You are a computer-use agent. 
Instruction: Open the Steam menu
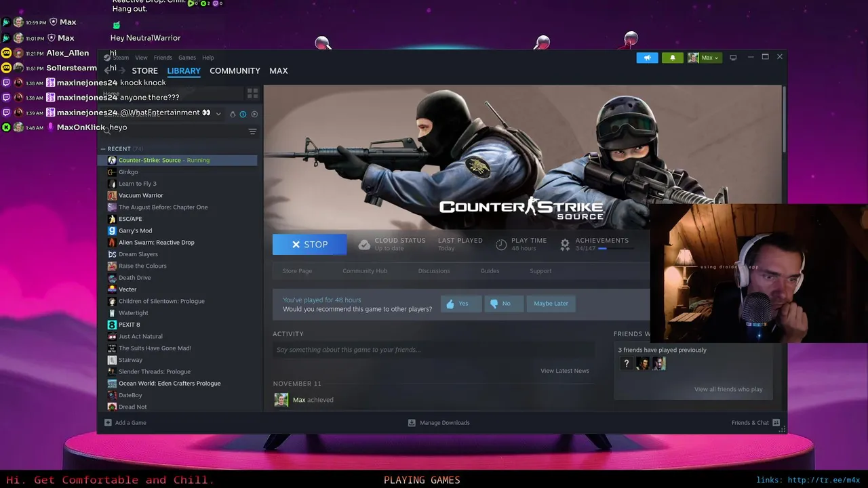pyautogui.click(x=121, y=58)
